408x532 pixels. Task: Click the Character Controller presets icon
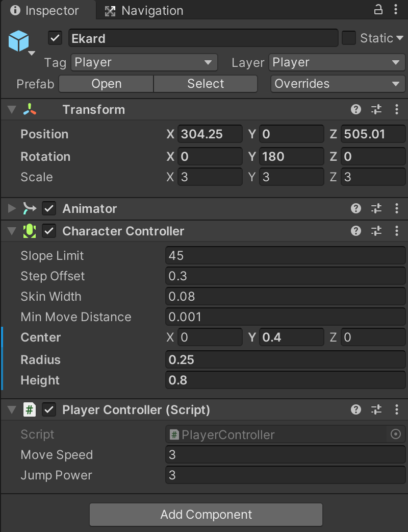click(376, 231)
